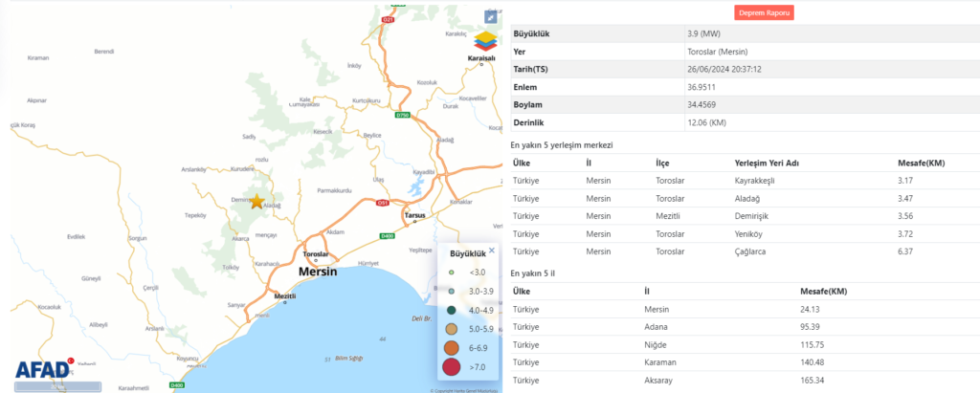
Task: Select the Niğde row in the nearest provinces table
Action: point(743,344)
